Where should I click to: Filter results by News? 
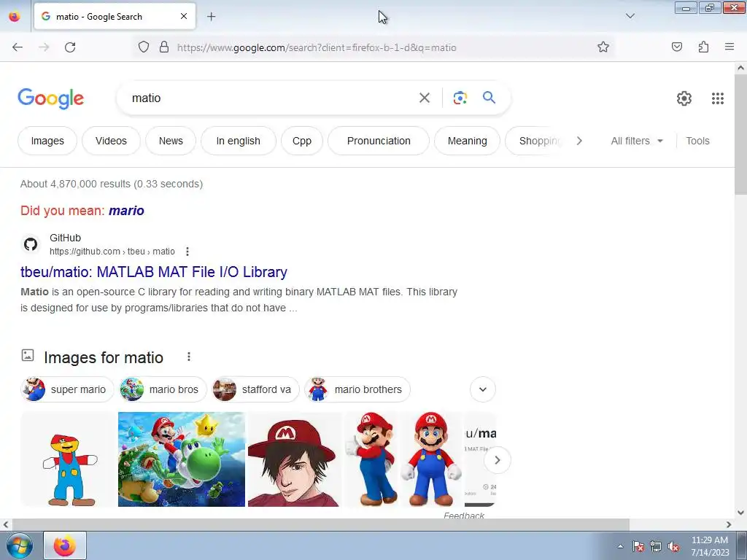(171, 141)
